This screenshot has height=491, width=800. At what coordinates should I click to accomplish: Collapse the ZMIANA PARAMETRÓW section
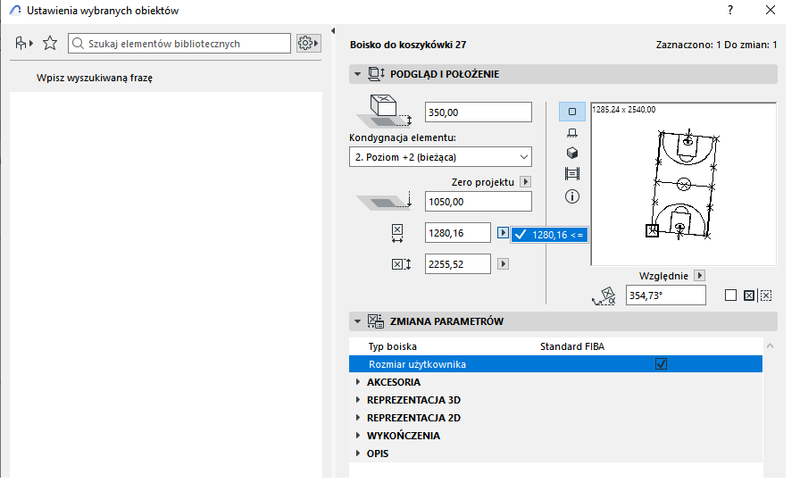(357, 321)
